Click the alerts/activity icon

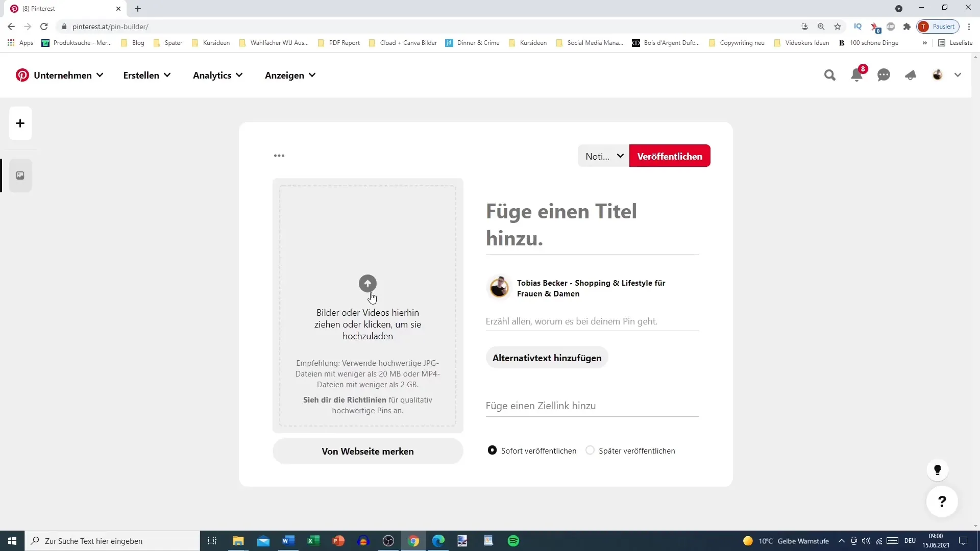click(858, 74)
